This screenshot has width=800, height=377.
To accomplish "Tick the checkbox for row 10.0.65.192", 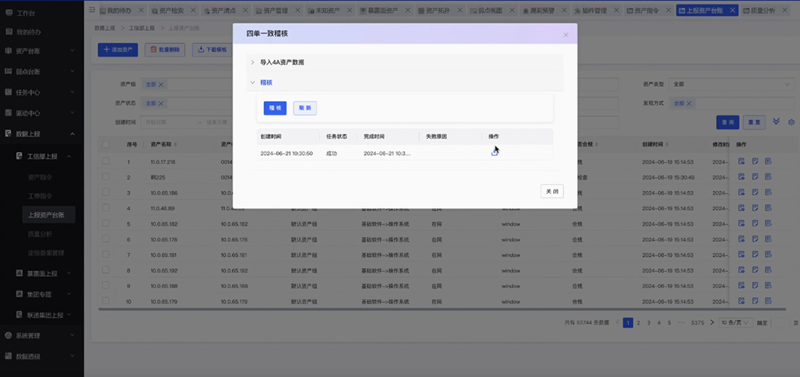I will pos(106,270).
